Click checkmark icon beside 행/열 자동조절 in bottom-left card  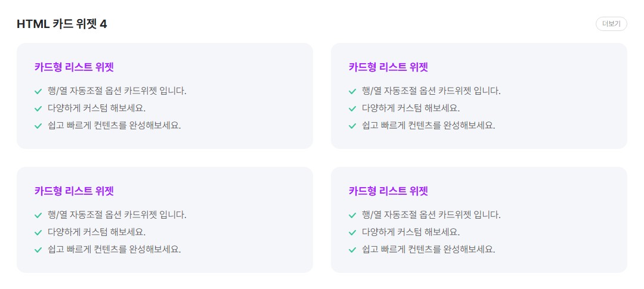tap(38, 215)
